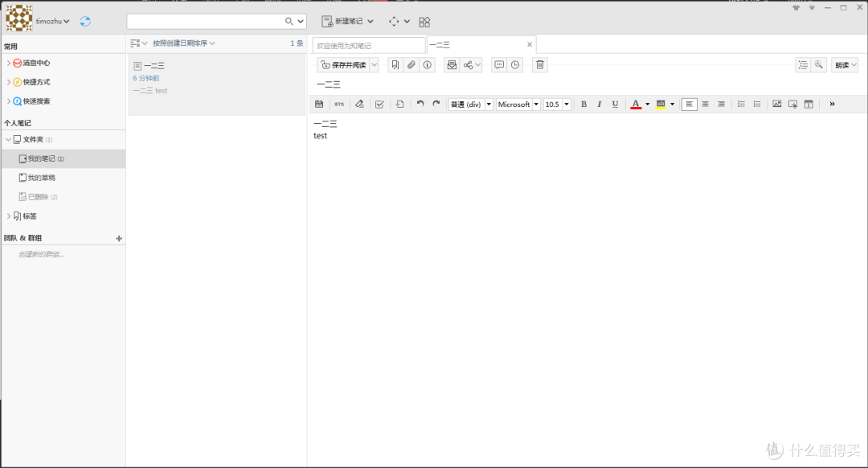Expand more editor tools with » arrow

tap(832, 104)
